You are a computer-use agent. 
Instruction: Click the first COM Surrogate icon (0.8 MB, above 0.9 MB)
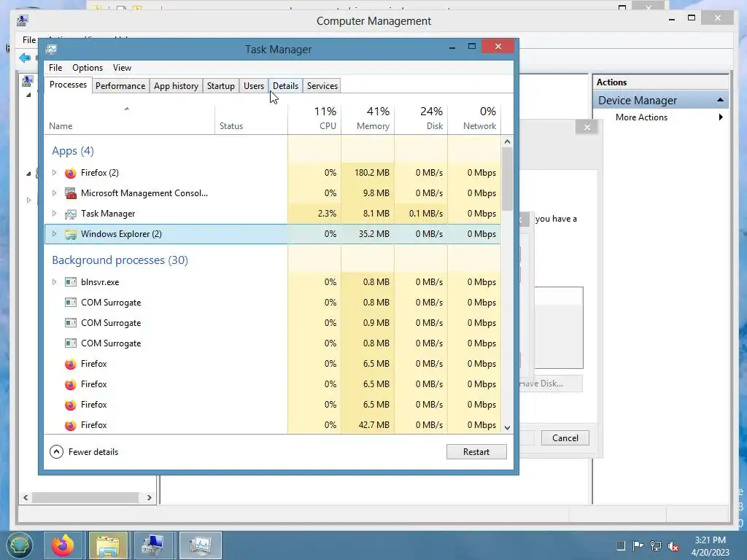(x=71, y=303)
